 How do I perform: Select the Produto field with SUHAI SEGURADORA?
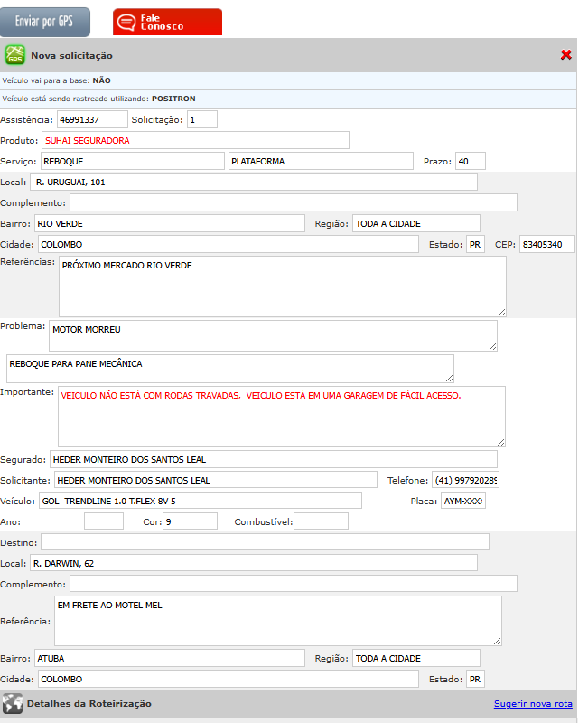195,140
